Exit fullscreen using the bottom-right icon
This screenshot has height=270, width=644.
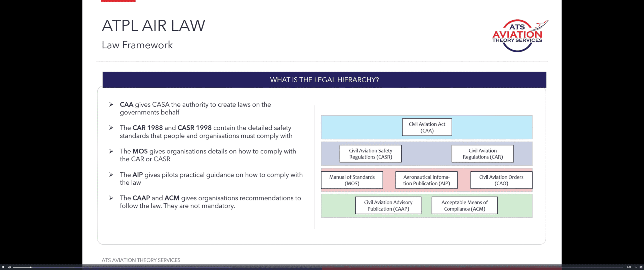[x=641, y=267]
